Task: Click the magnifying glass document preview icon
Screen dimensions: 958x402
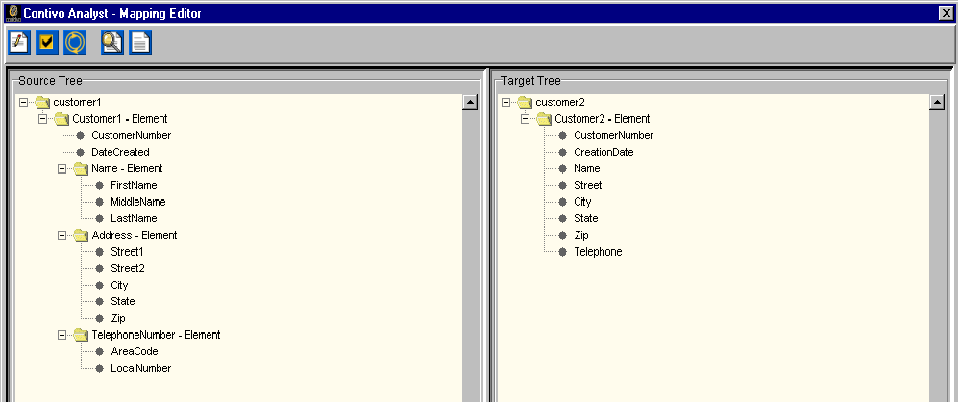Action: click(112, 43)
